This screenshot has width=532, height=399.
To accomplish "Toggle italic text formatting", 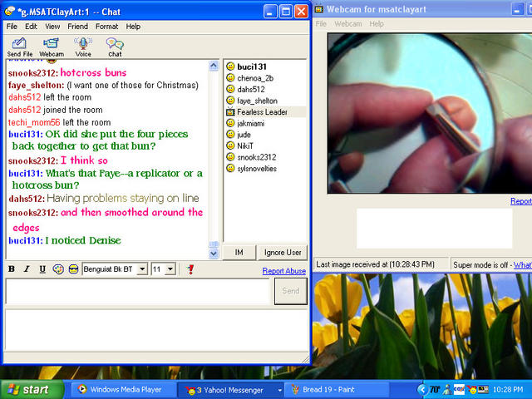I will coord(27,269).
